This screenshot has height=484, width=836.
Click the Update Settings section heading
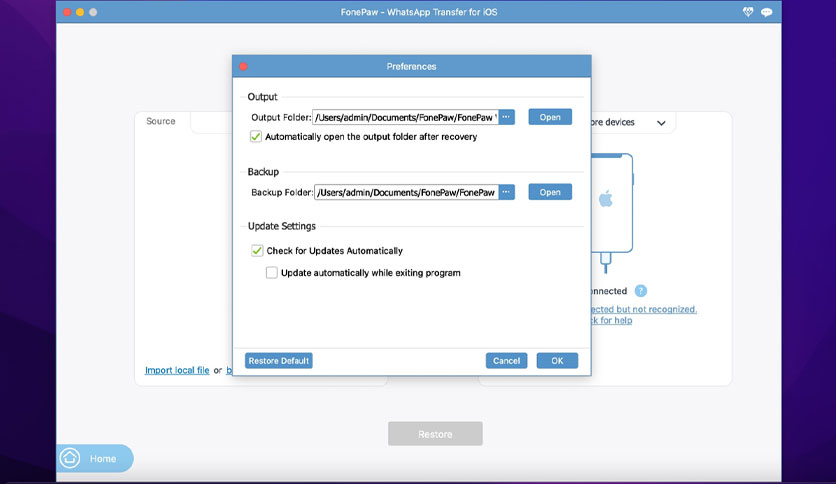[x=282, y=226]
